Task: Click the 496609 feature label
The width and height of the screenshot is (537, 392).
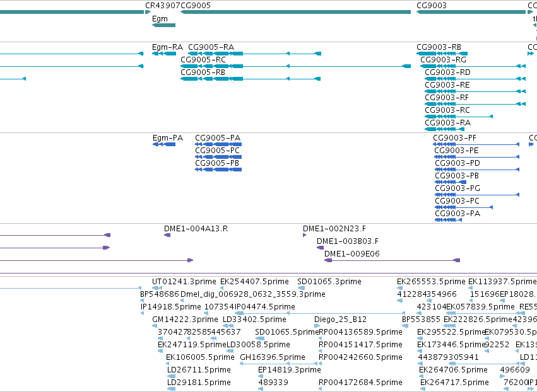Action: click(x=515, y=371)
